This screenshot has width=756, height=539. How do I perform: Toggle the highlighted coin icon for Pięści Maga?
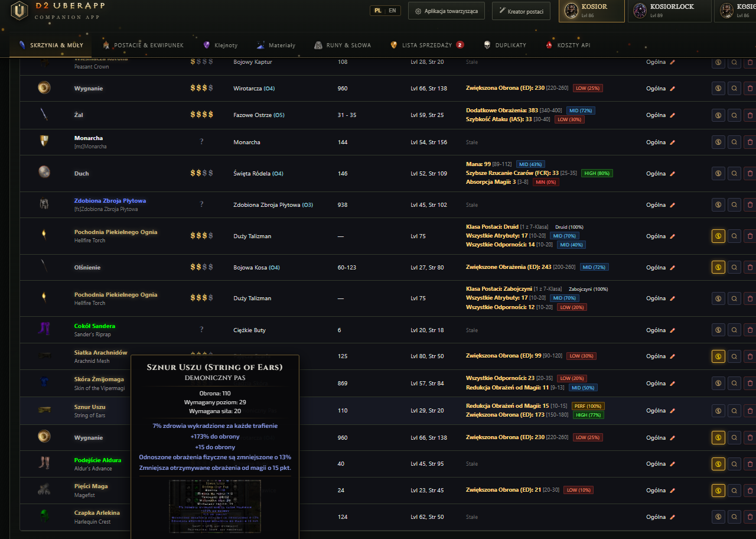tap(718, 490)
